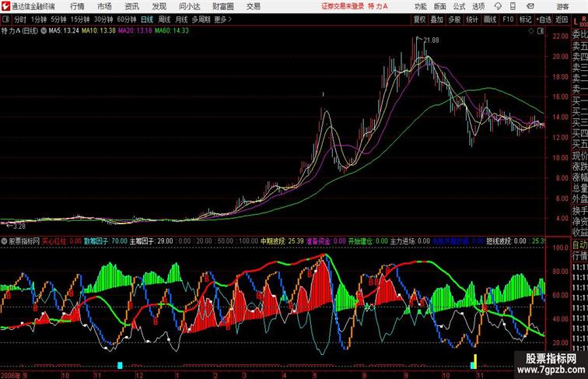Click the yellow signal bar at chart bottom
This screenshot has height=379, width=588.
click(x=475, y=361)
